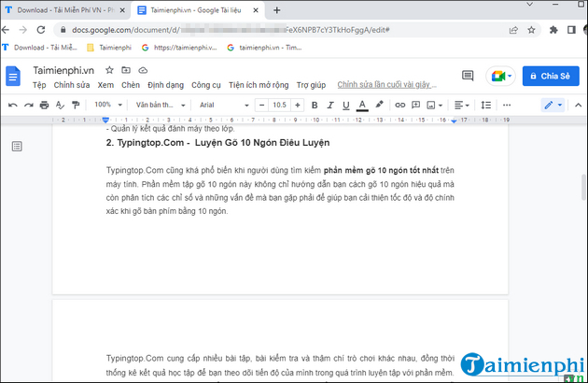Open the Định dạng menu
The width and height of the screenshot is (588, 383).
(165, 85)
